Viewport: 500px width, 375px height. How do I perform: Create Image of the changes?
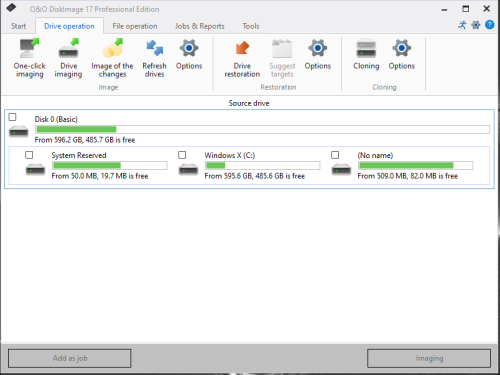coord(112,58)
